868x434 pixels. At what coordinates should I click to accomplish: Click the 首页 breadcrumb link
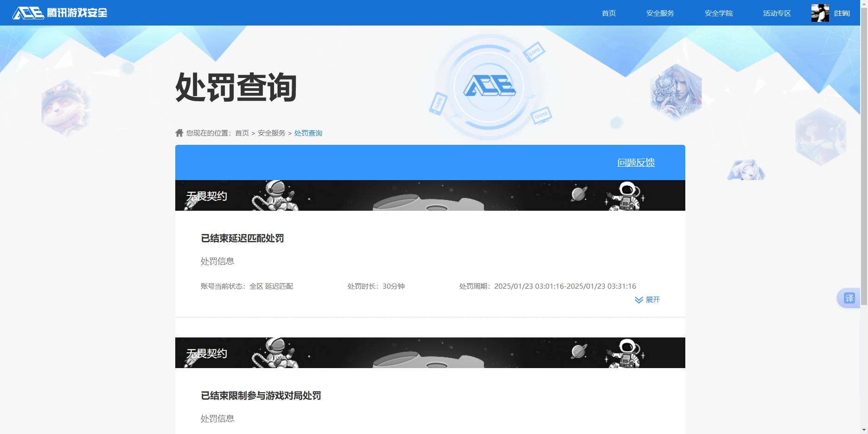[241, 132]
